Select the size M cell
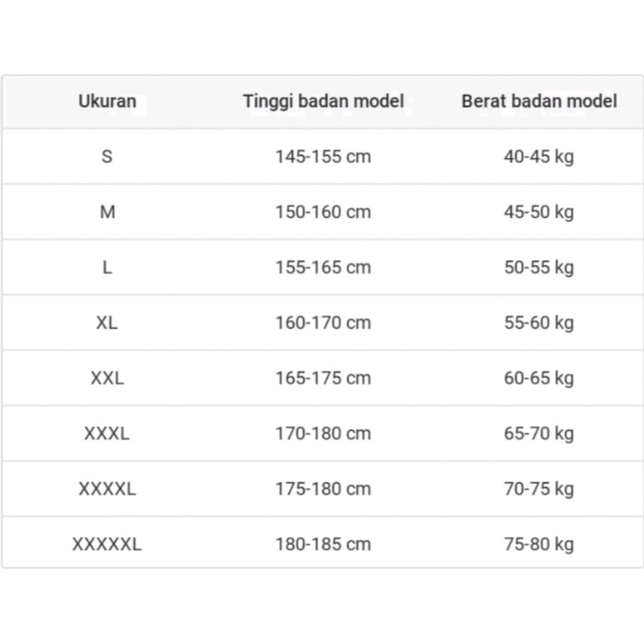The height and width of the screenshot is (644, 644). [x=107, y=212]
